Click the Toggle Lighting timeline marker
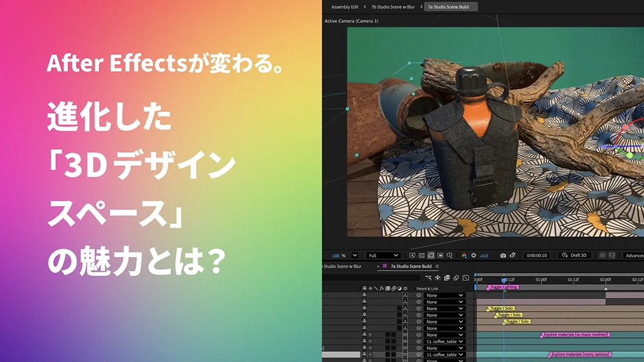Viewport: 644px width, 362px height. coord(503,288)
